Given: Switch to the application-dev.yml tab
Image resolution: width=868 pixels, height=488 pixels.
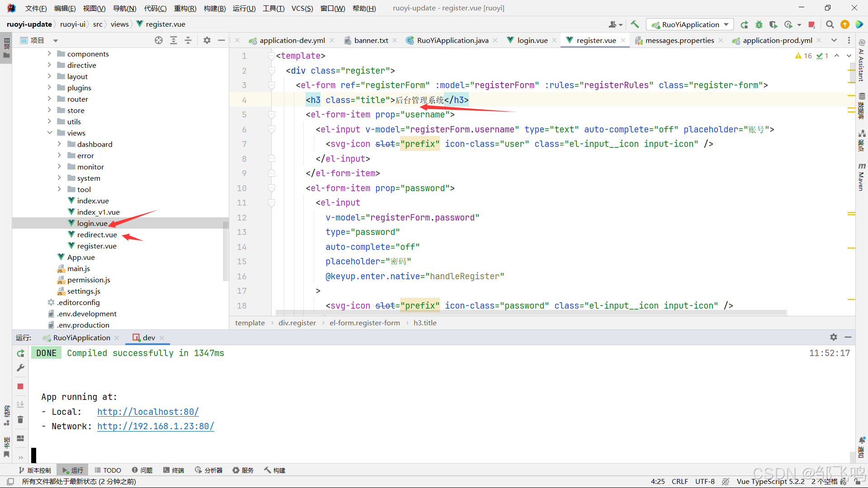Looking at the screenshot, I should coord(292,40).
